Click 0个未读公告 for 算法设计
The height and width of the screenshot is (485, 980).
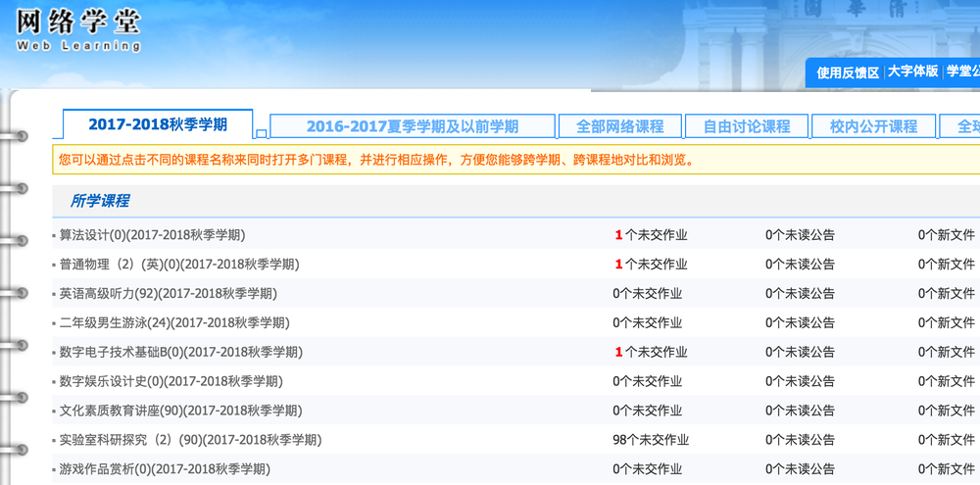800,235
